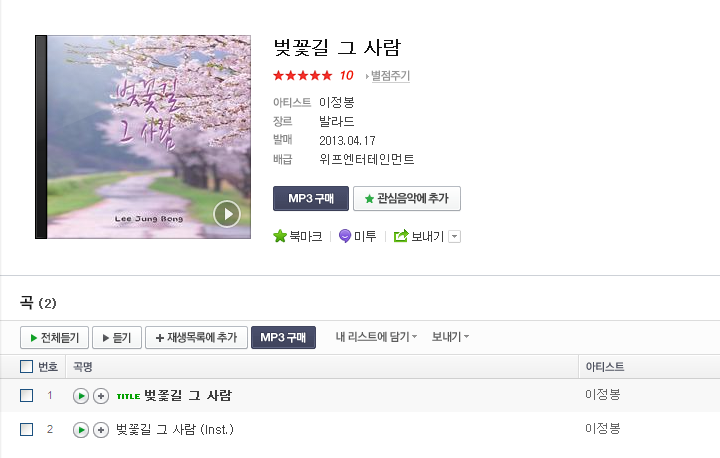Image resolution: width=720 pixels, height=458 pixels.
Task: Expand dropdown arrow next to 보내기 share
Action: point(454,237)
